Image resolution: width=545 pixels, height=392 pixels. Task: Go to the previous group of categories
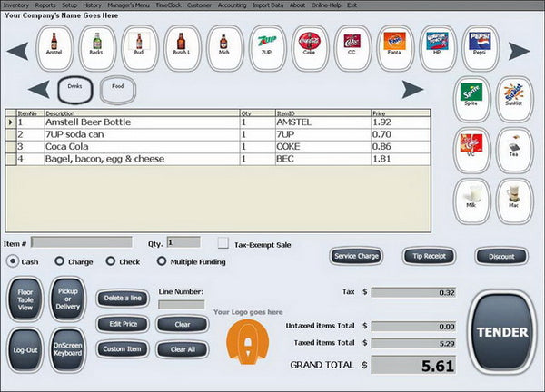(x=39, y=89)
